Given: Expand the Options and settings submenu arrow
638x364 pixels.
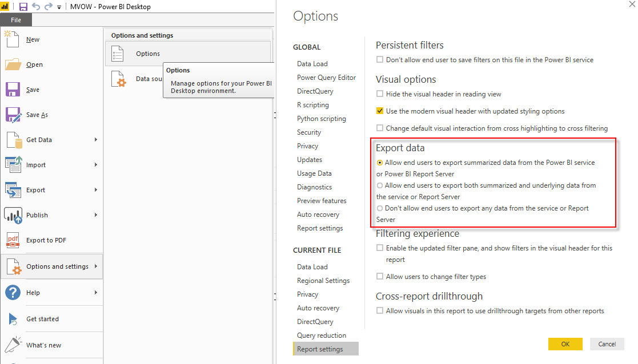Looking at the screenshot, I should coord(96,266).
